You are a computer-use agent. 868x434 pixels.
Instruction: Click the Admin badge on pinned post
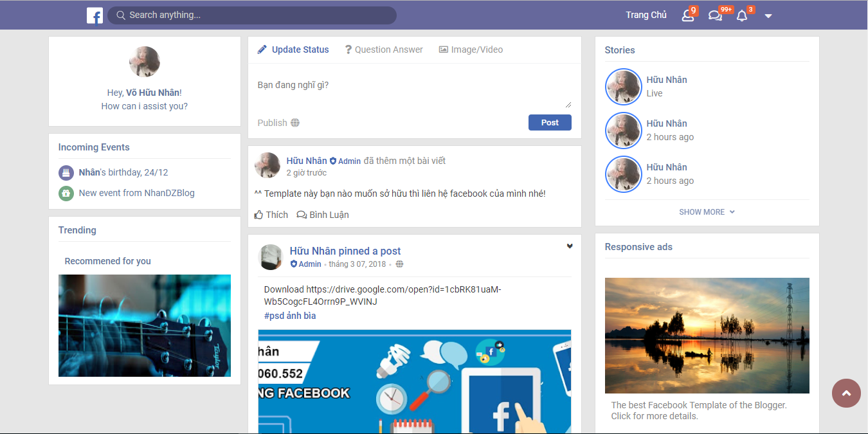306,264
